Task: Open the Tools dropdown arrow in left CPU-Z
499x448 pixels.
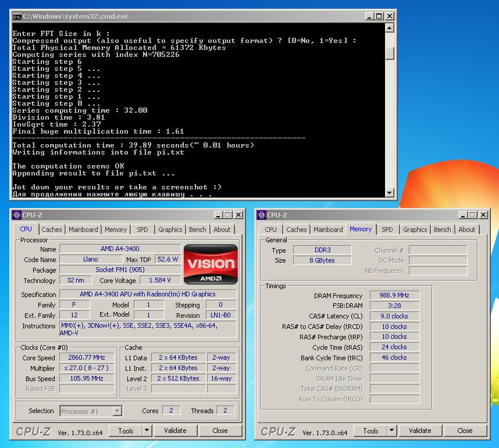Action: click(147, 431)
